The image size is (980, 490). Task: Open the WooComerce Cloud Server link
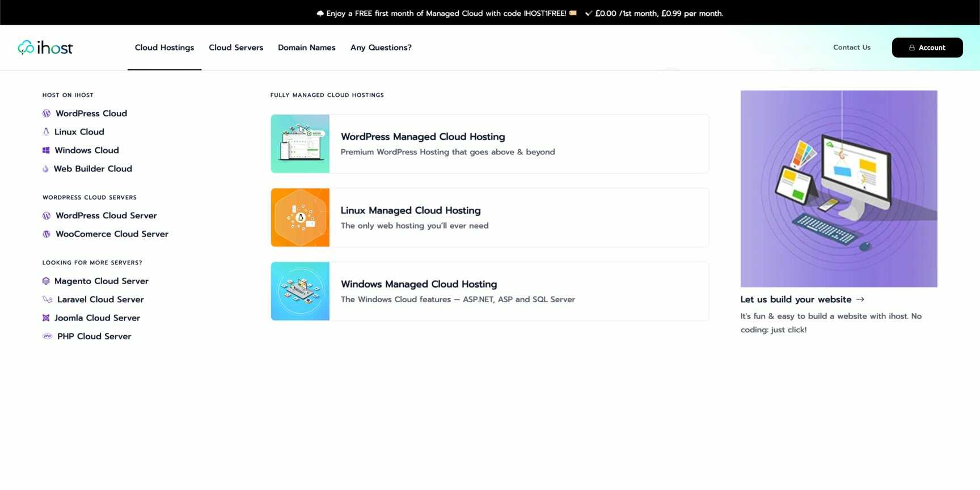(112, 234)
